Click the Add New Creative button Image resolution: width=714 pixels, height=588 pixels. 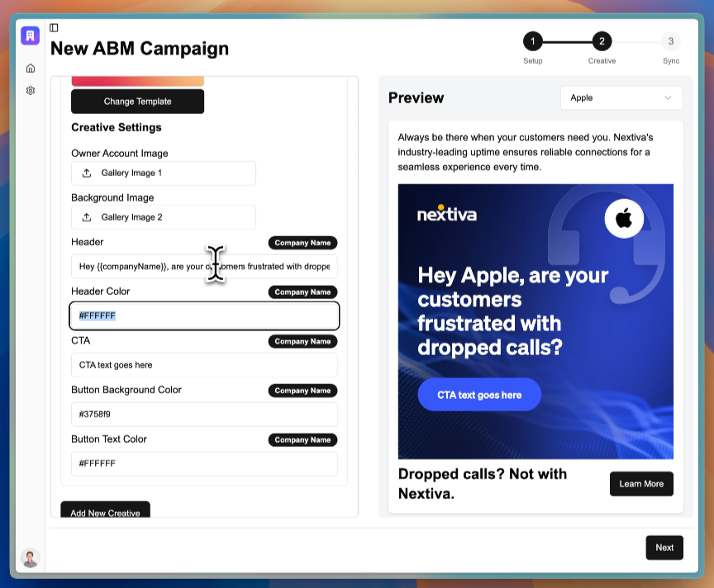pyautogui.click(x=105, y=511)
